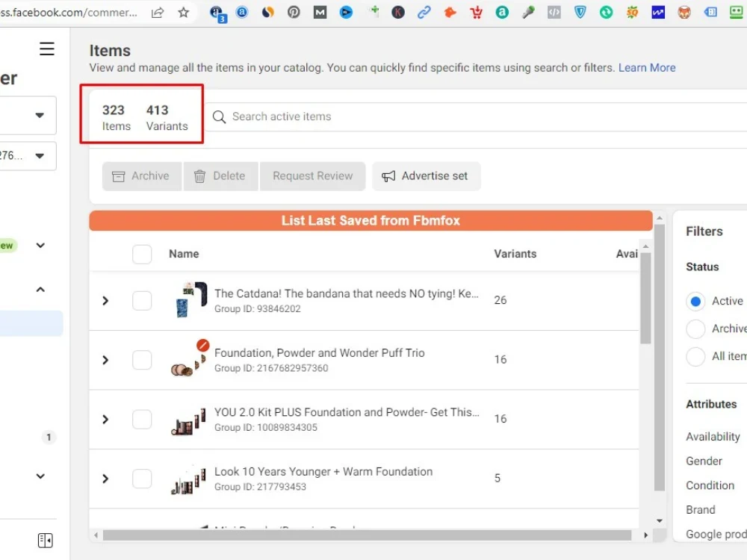Image resolution: width=747 pixels, height=560 pixels.
Task: Open the Learn More link
Action: point(646,68)
